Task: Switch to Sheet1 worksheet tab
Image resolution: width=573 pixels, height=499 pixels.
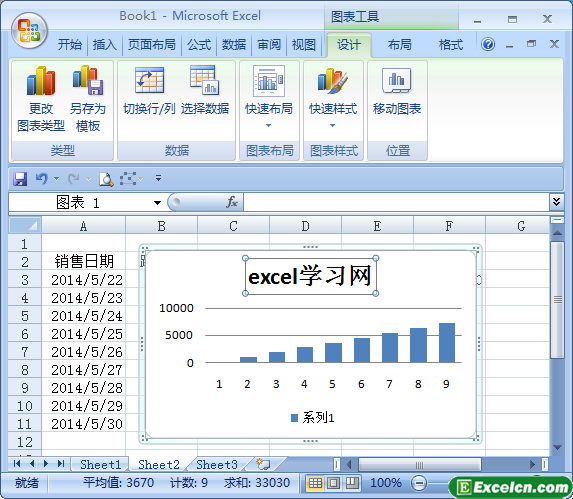Action: point(100,464)
